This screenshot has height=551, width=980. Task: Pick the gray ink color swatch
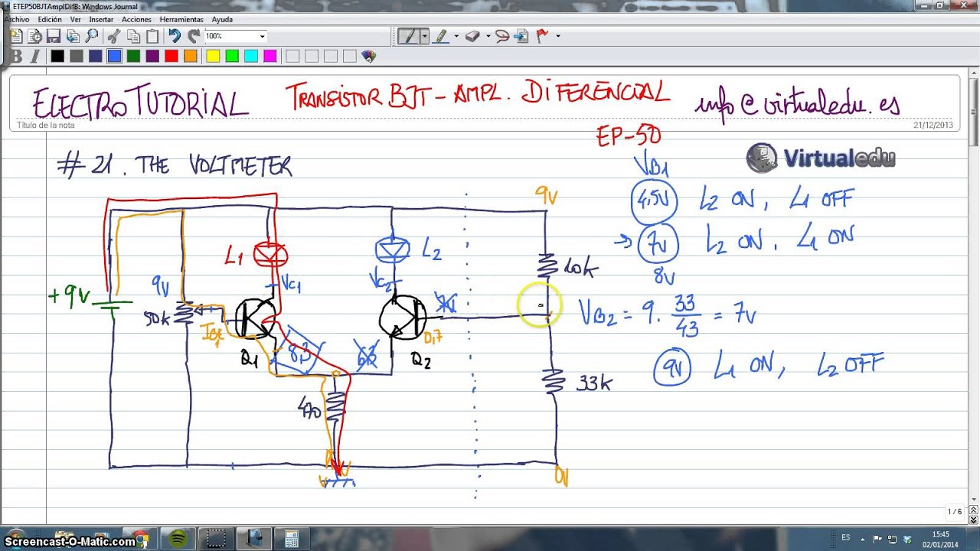pyautogui.click(x=77, y=56)
